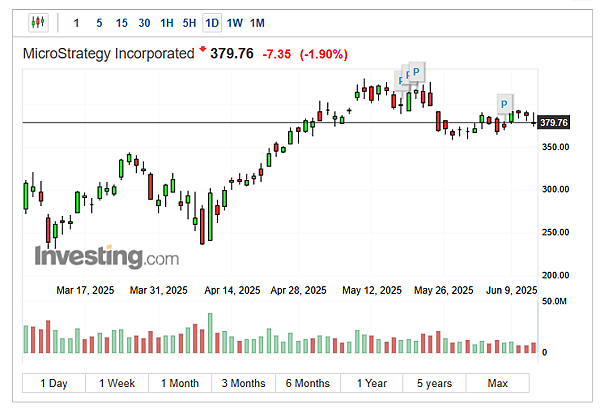Viewport: 600px width, 413px height.
Task: Select the 15 minute interval
Action: click(x=122, y=23)
